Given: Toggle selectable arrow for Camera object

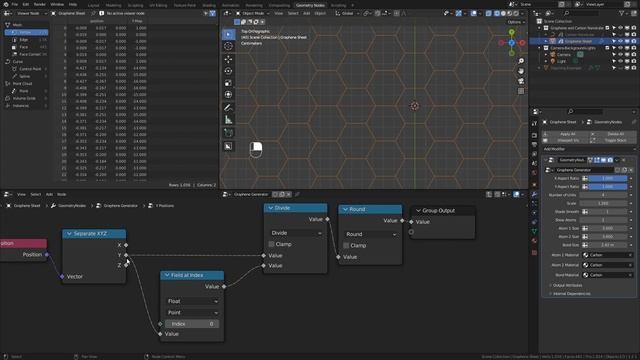Looking at the screenshot, I should pyautogui.click(x=613, y=54).
